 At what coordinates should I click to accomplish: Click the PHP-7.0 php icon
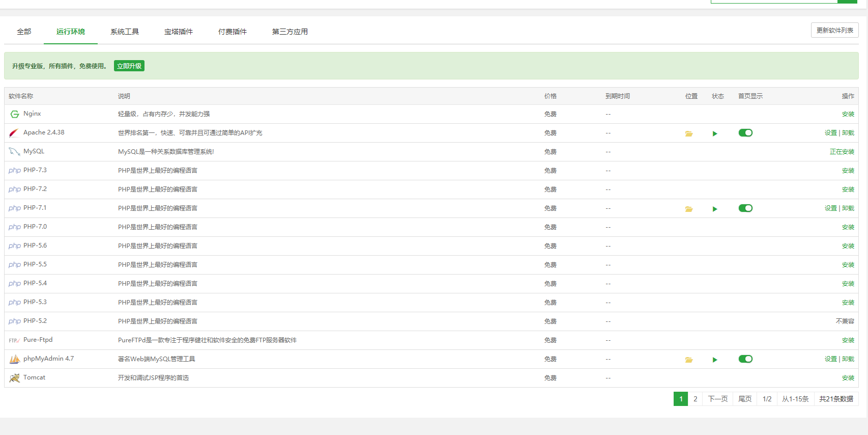click(15, 227)
